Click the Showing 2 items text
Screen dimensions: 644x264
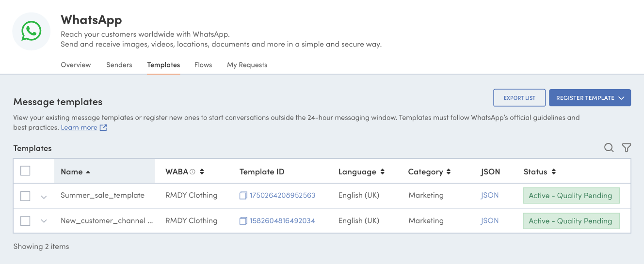click(x=41, y=246)
